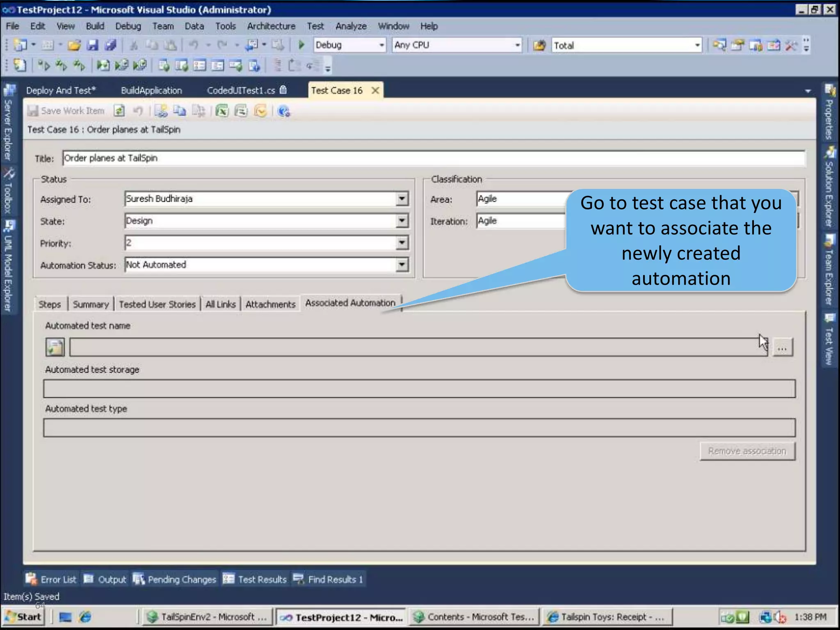Open the Server Explorer side panel
The height and width of the screenshot is (630, 840).
click(8, 122)
